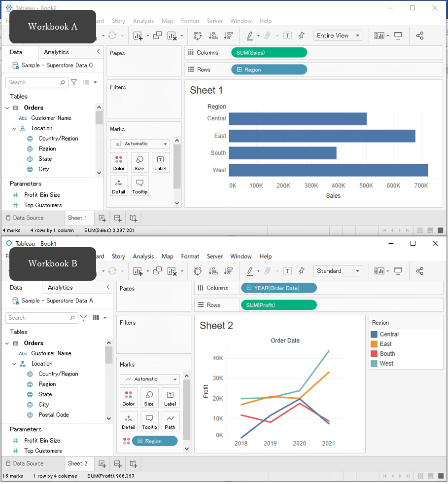Switch to Analytics tab in Workbook B

(61, 287)
